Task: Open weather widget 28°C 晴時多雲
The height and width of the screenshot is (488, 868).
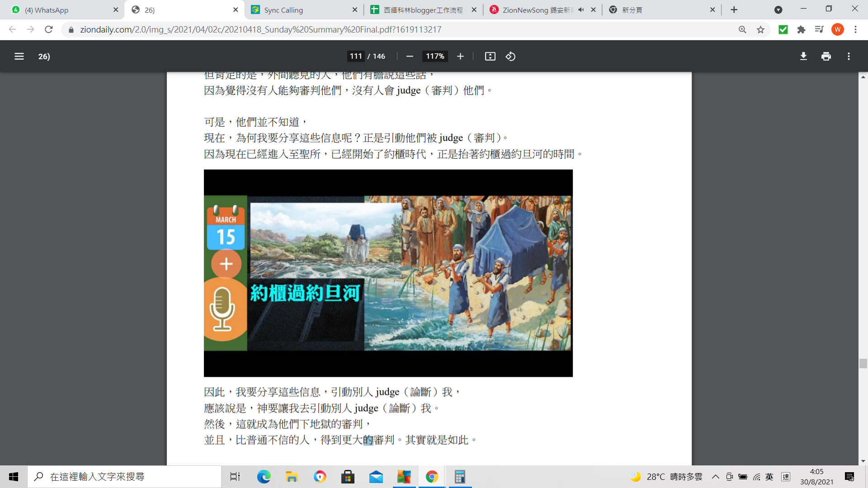Action: point(666,477)
